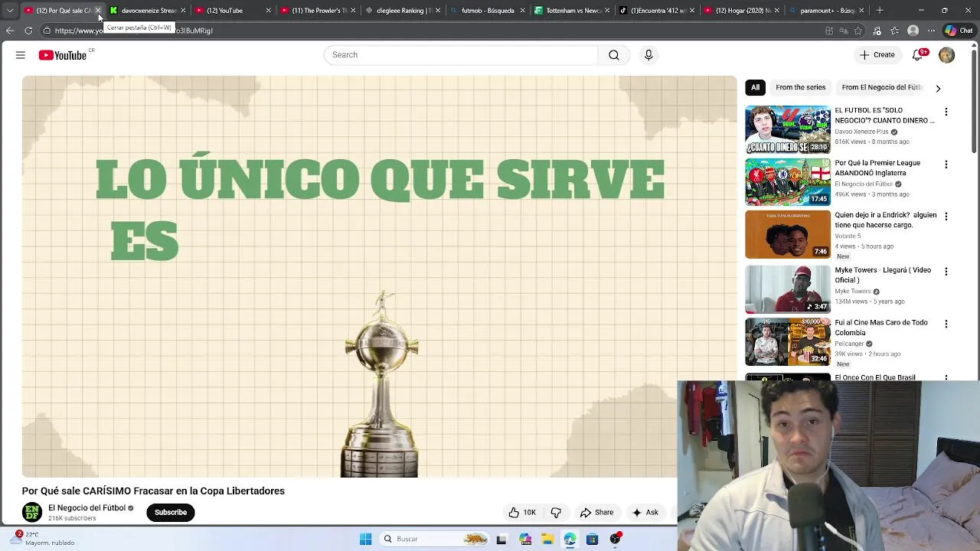Screen dimensions: 980x551
Task: Select From El Negocio del Fútbol chip
Action: 881,87
